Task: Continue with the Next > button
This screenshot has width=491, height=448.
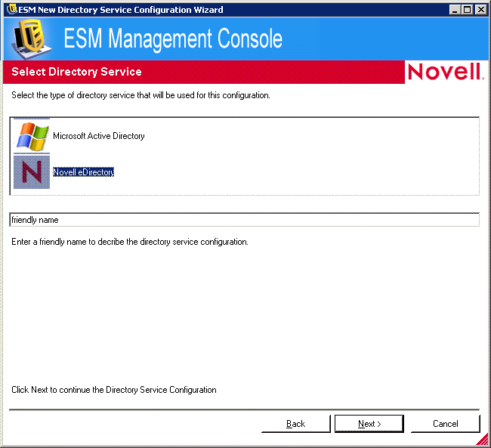Action: click(369, 424)
